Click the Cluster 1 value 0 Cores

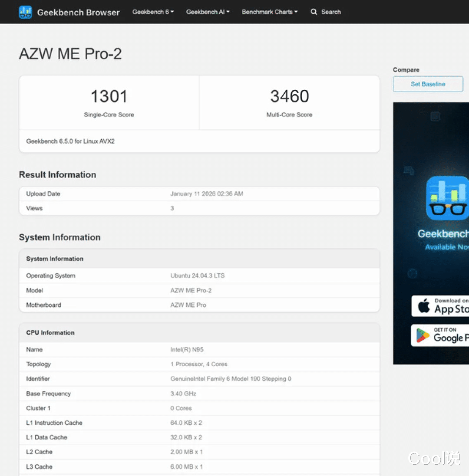[181, 408]
